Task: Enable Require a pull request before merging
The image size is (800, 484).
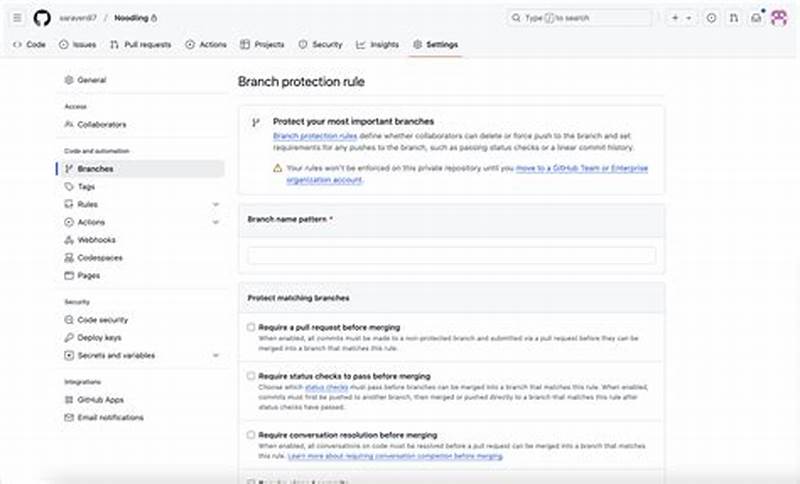Action: (x=251, y=327)
